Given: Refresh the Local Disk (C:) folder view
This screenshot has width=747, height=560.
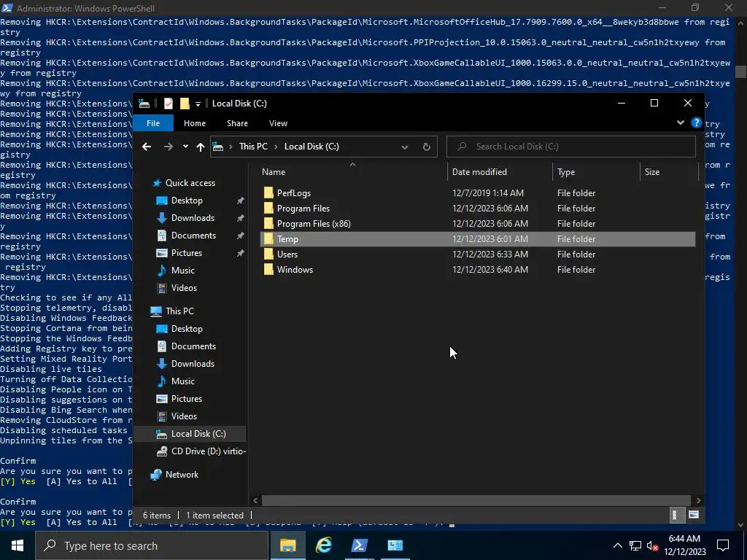Looking at the screenshot, I should 426,147.
